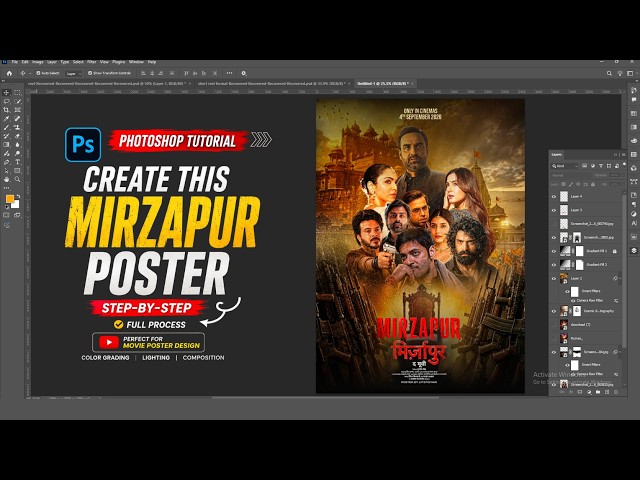
Task: Select the Gradient tool
Action: [7, 144]
